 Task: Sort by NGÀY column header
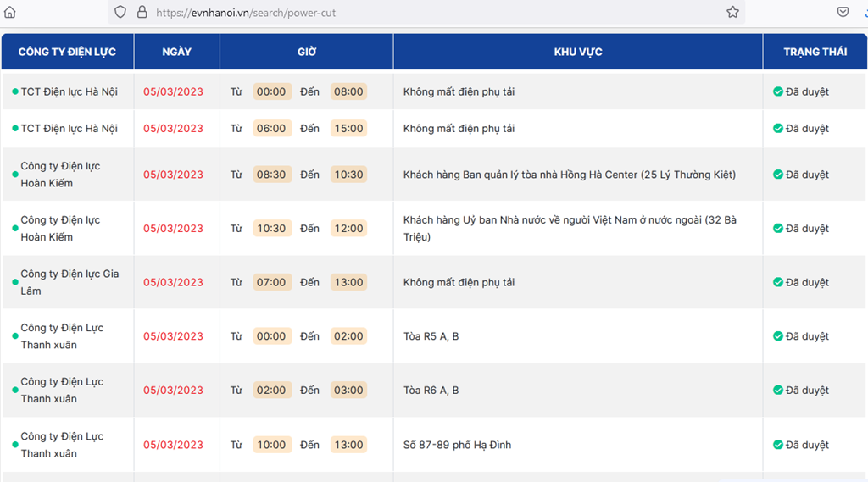coord(176,52)
